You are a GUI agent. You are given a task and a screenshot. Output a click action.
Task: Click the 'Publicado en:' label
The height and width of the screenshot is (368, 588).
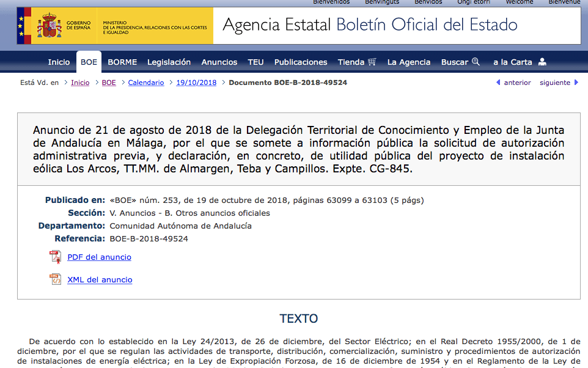tap(75, 200)
